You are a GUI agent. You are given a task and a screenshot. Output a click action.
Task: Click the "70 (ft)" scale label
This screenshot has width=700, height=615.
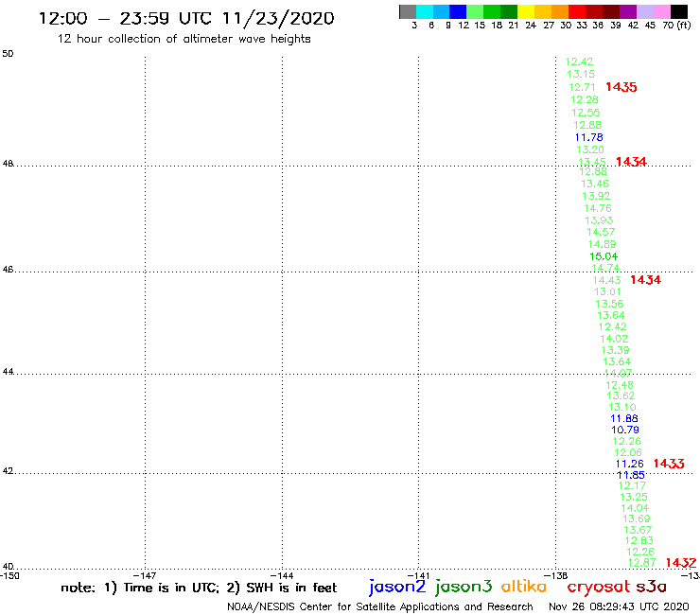pyautogui.click(x=676, y=26)
